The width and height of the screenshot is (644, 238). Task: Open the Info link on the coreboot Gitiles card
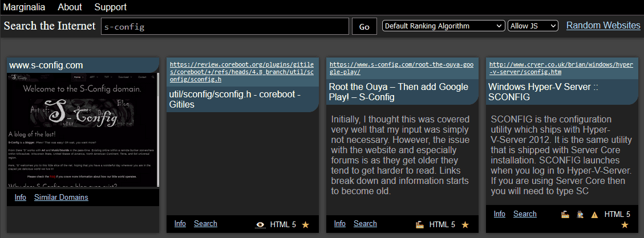180,223
